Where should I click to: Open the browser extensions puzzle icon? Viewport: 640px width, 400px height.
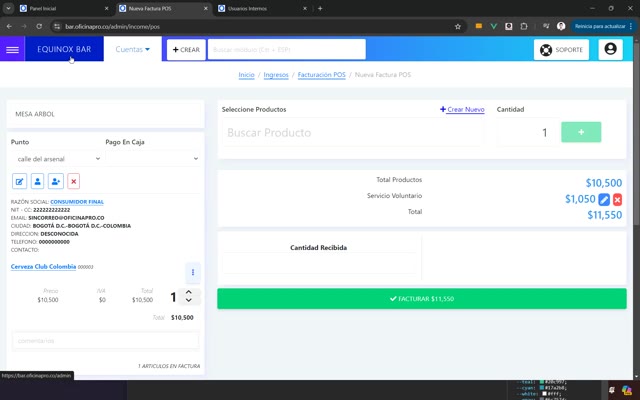click(x=524, y=26)
